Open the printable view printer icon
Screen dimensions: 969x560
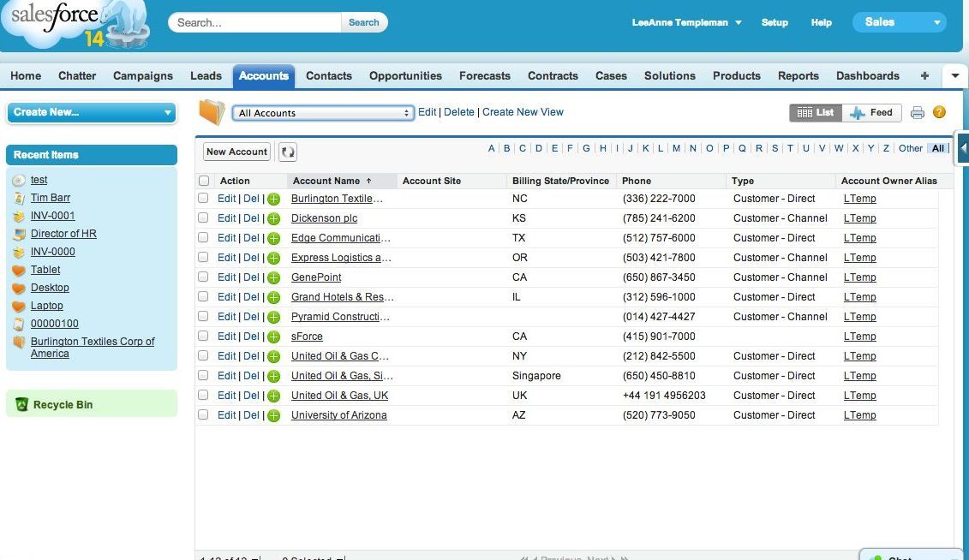coord(917,112)
